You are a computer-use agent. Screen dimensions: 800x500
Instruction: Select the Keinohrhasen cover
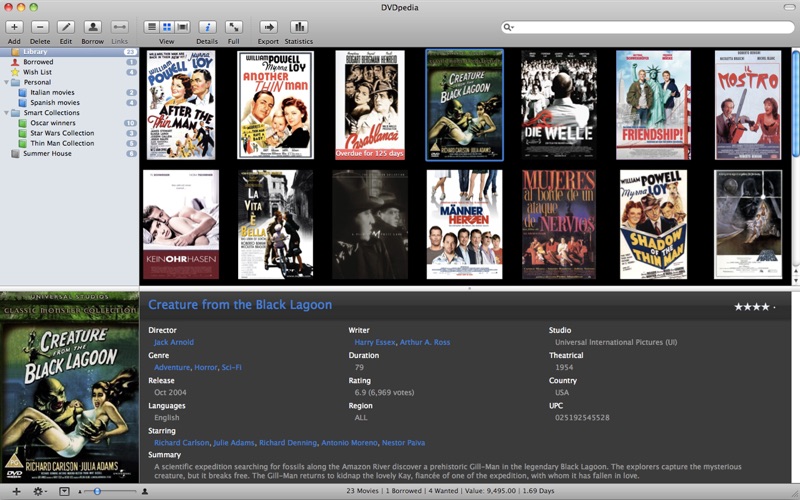(x=181, y=224)
